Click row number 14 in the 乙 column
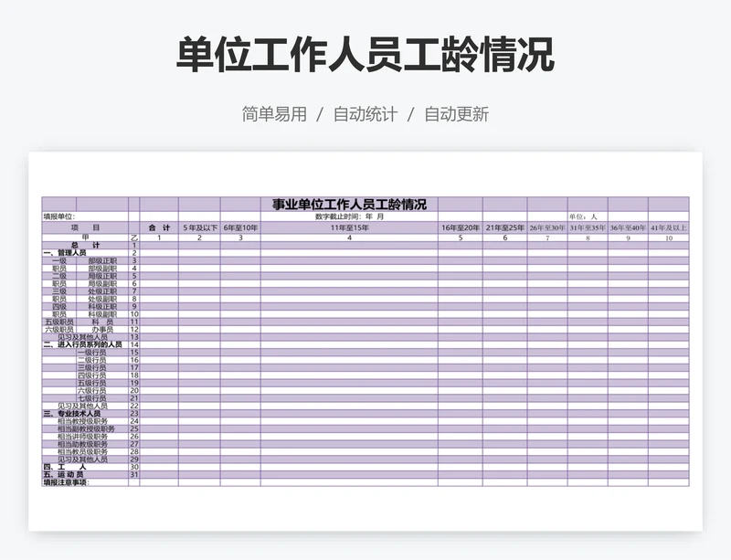 click(x=133, y=344)
